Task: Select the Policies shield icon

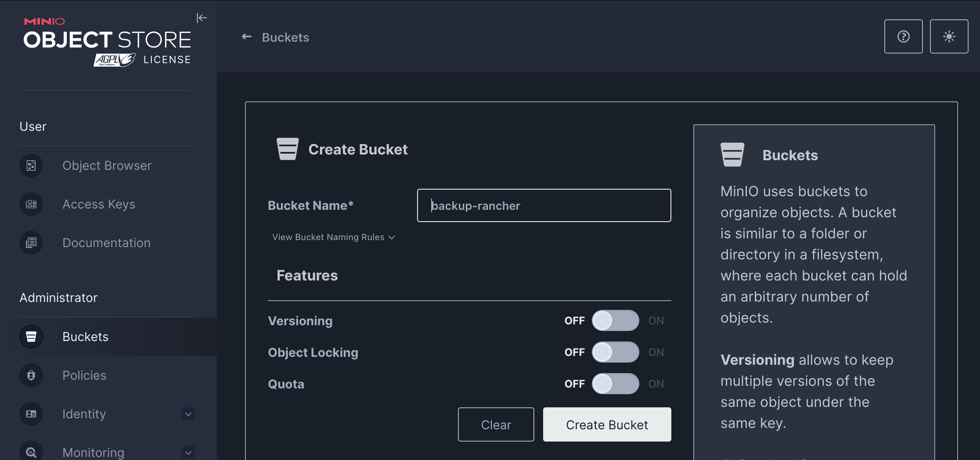Action: point(31,375)
